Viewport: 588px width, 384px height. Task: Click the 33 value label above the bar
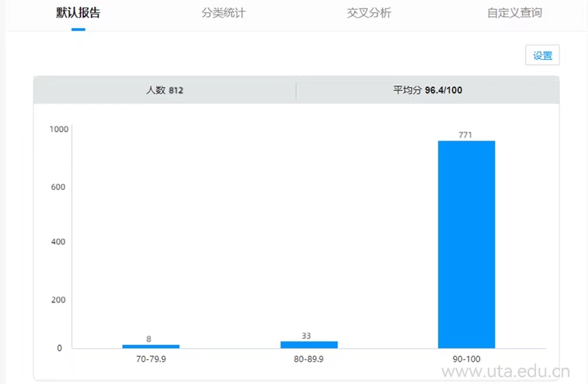306,336
